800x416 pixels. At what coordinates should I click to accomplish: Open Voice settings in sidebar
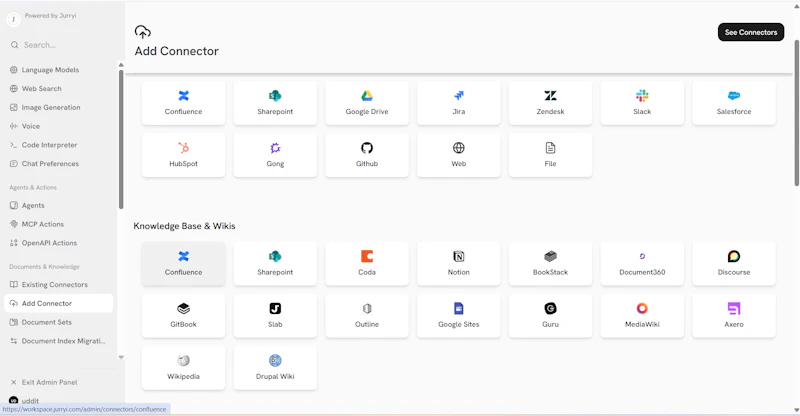(x=59, y=126)
